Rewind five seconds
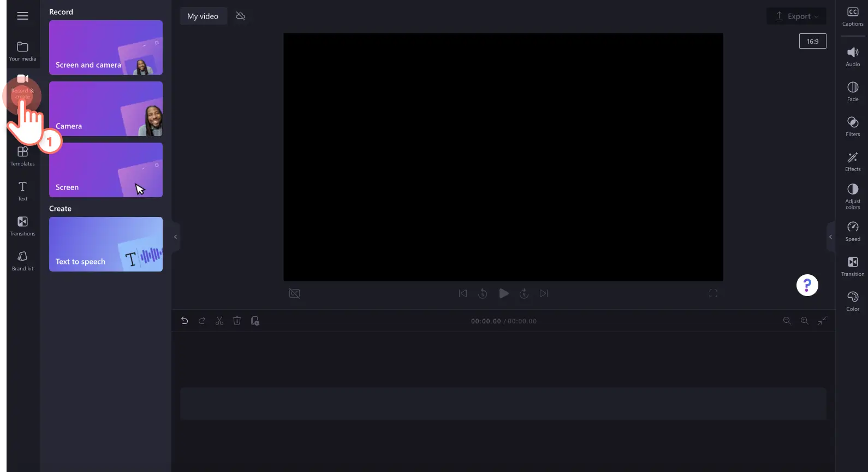The image size is (868, 472). [x=483, y=294]
